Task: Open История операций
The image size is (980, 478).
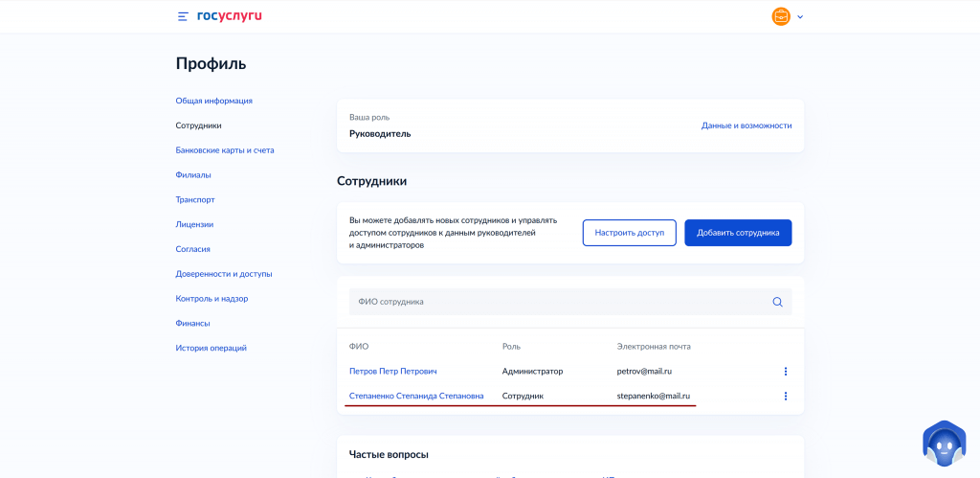Action: (x=212, y=348)
